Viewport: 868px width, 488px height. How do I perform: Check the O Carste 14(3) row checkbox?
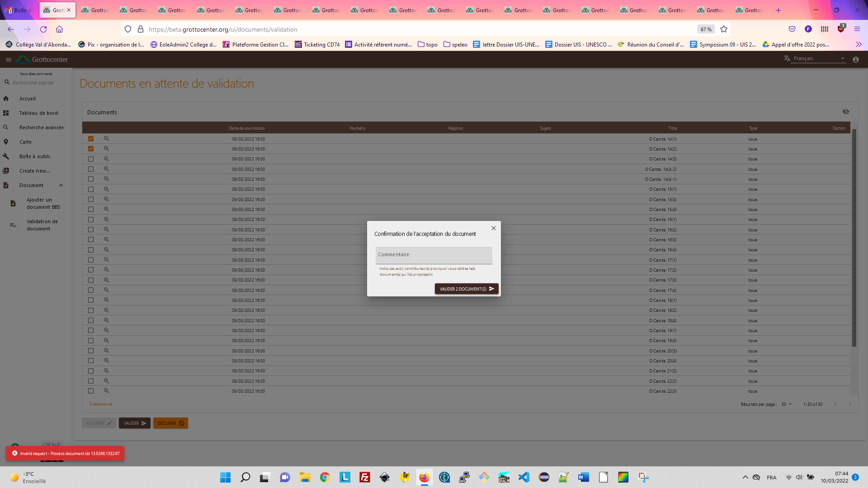pos(91,159)
